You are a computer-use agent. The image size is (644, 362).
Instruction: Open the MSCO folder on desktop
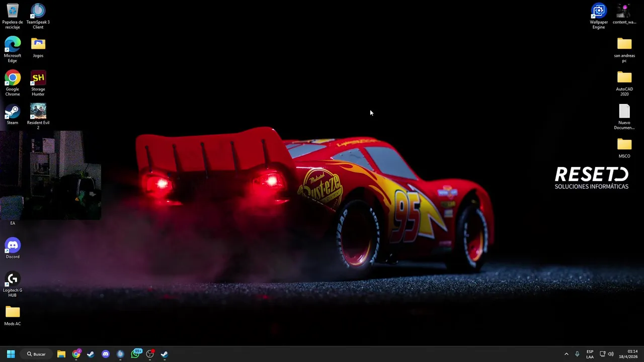pos(624,148)
